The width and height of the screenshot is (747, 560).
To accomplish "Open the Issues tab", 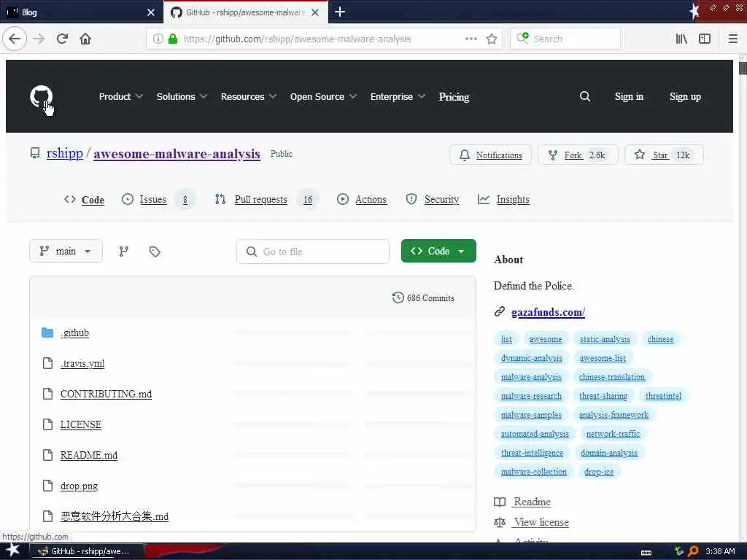I will [x=158, y=200].
